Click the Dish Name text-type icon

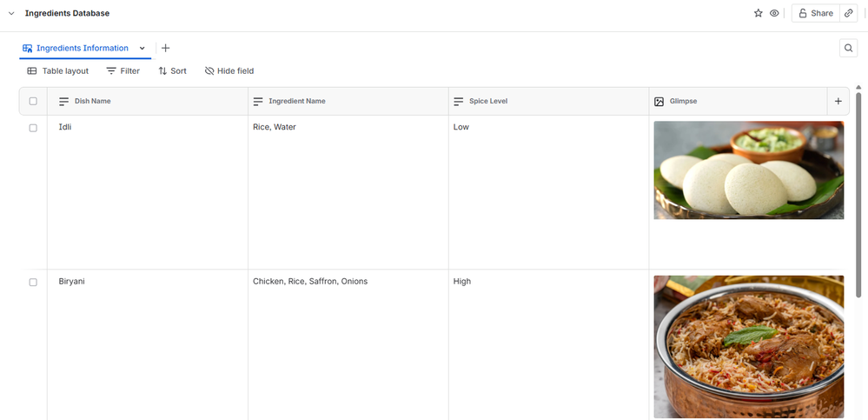(64, 102)
